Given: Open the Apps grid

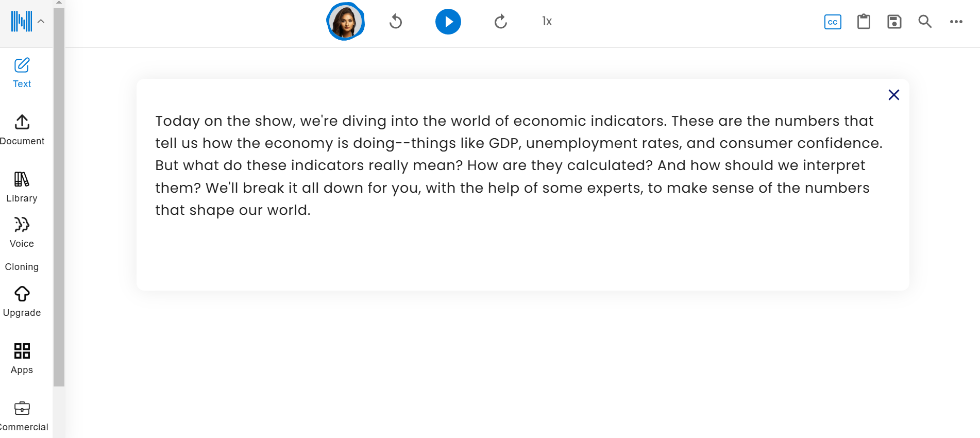Looking at the screenshot, I should pos(22,359).
